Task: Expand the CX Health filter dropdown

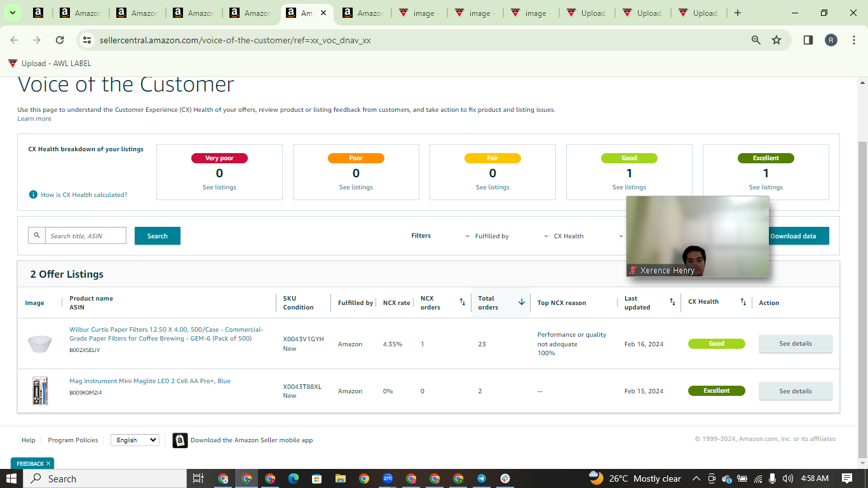Action: pyautogui.click(x=564, y=236)
